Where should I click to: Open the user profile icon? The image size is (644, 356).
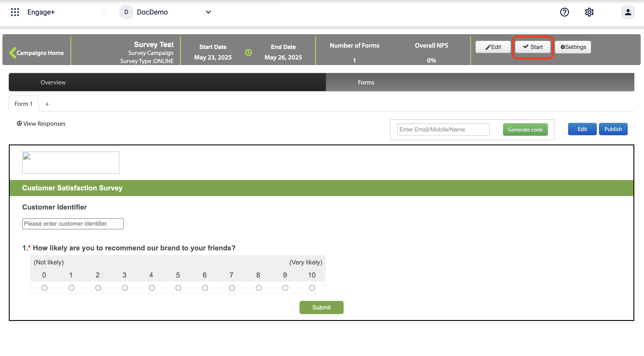tap(628, 12)
